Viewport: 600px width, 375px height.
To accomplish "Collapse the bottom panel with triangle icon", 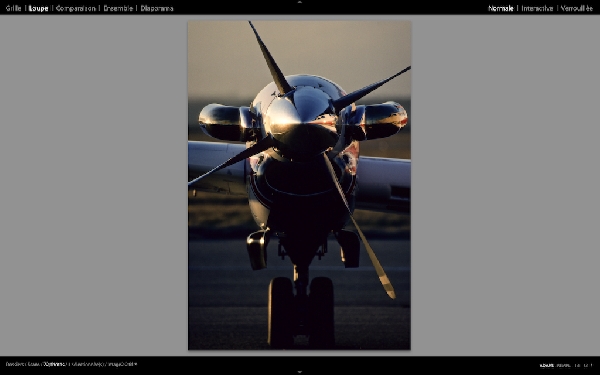I will 300,372.
